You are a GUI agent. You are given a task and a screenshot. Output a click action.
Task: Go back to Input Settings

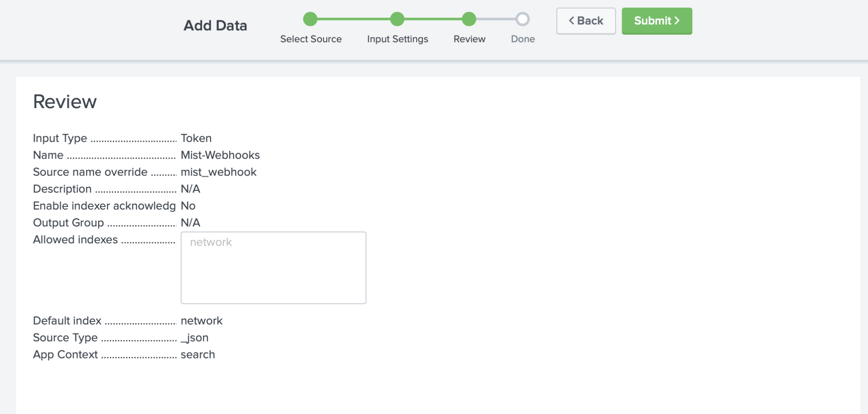586,20
